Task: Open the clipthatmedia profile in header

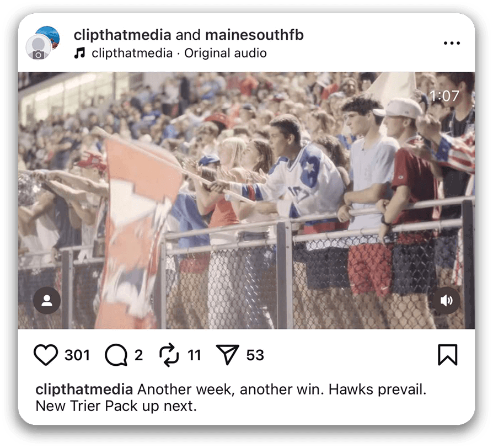Action: (x=122, y=35)
